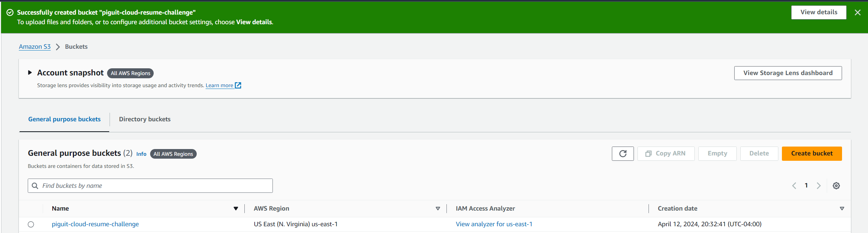
Task: Switch to Directory buckets tab
Action: click(145, 119)
